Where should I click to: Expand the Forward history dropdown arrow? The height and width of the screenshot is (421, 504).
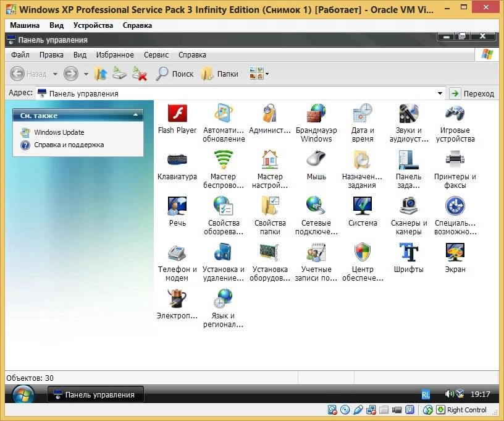pyautogui.click(x=86, y=74)
